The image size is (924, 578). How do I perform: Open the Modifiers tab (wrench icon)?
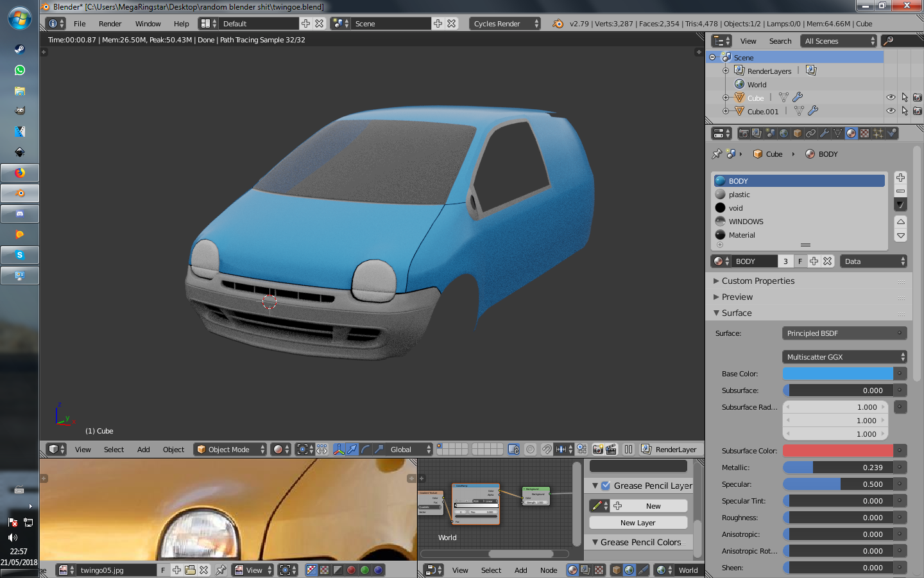pyautogui.click(x=825, y=134)
